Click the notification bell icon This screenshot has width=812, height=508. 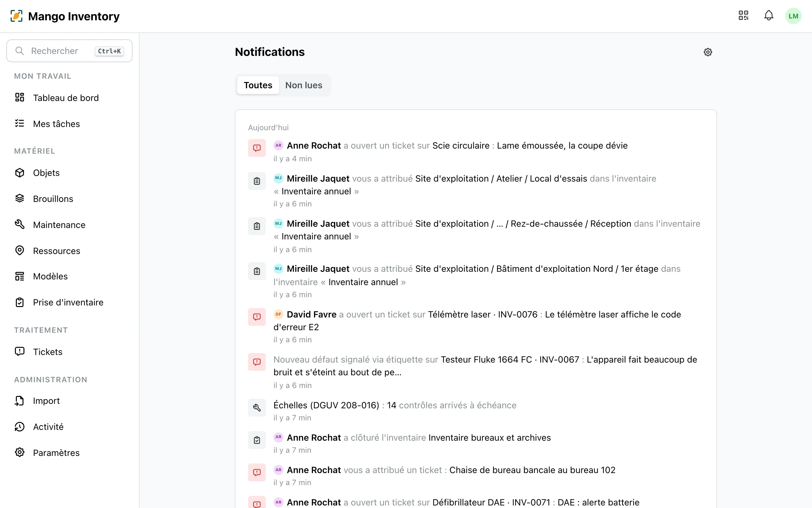click(x=769, y=16)
